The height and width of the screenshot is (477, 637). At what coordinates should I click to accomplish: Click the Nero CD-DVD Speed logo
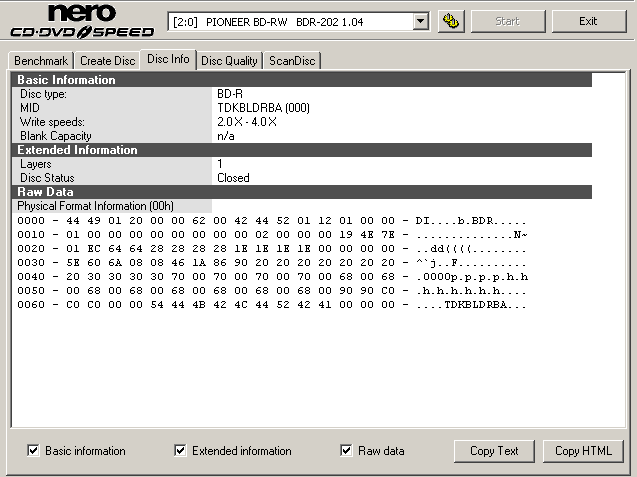coord(82,21)
